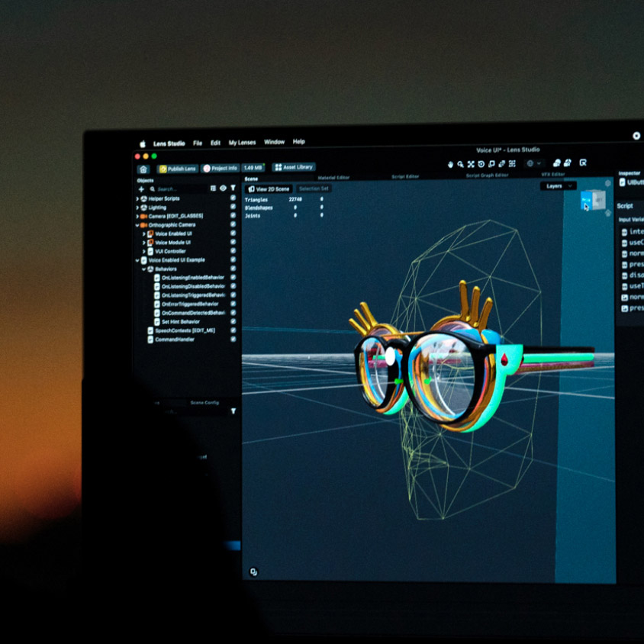The image size is (644, 644).
Task: Switch to the Material Editor tab
Action: (333, 178)
